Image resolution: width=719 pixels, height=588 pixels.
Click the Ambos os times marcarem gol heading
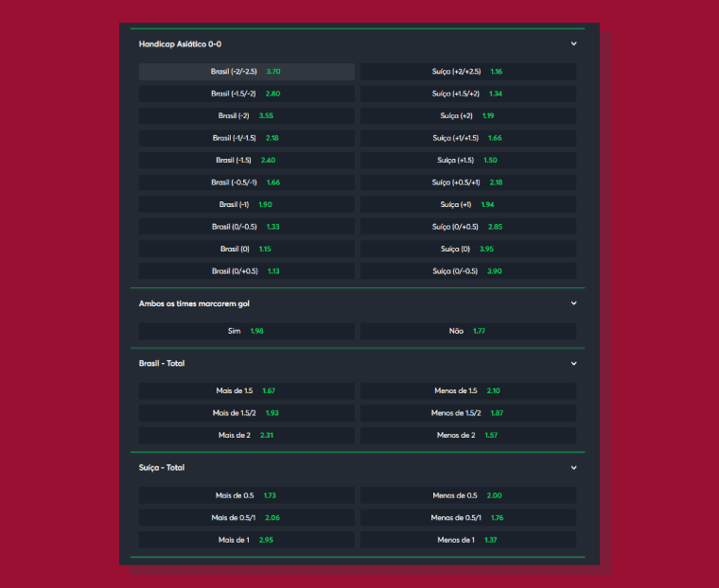pos(194,303)
